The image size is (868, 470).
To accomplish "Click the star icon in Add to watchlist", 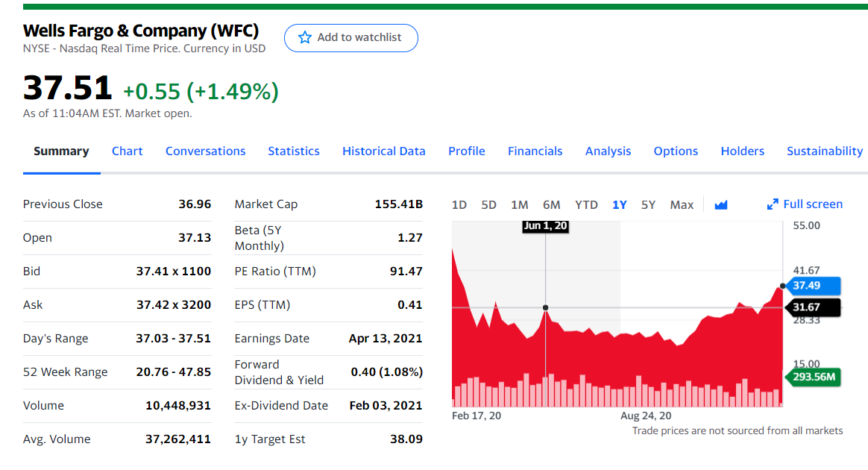I will tap(304, 37).
